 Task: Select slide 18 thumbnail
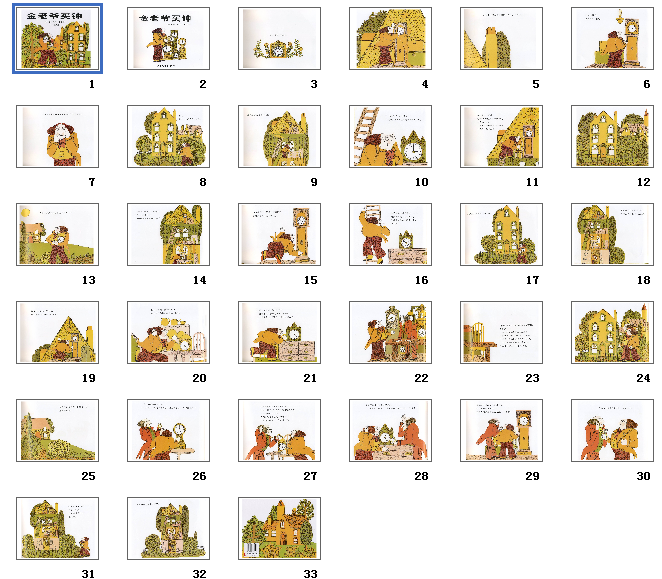coord(613,234)
